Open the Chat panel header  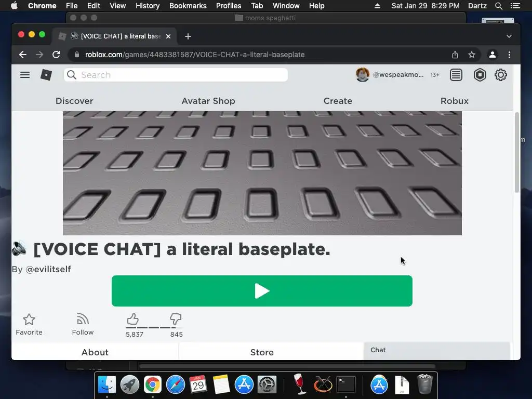436,350
